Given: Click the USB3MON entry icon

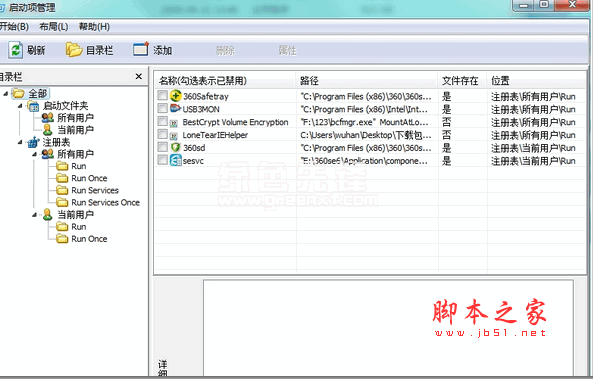Looking at the screenshot, I should tap(175, 109).
